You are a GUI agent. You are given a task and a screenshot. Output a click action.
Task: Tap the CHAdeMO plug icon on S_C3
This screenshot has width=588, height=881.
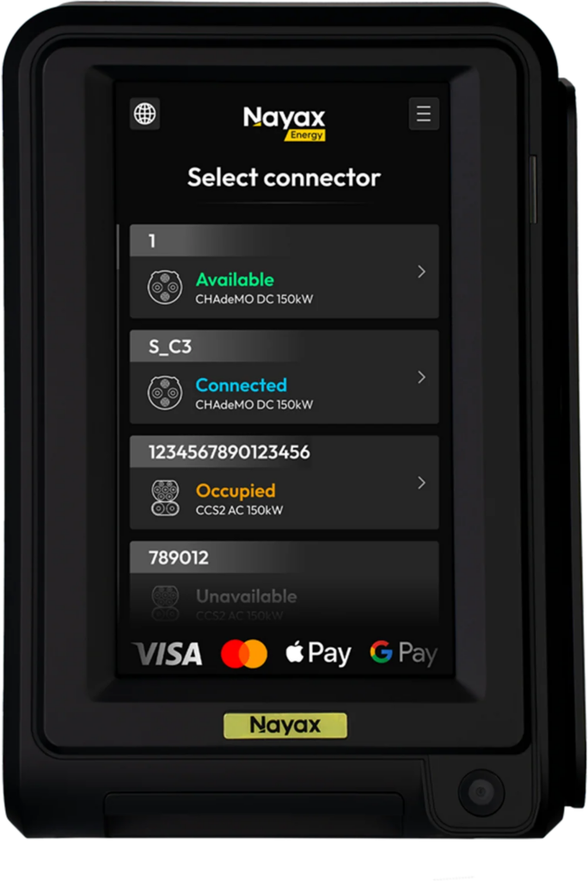coord(164,392)
